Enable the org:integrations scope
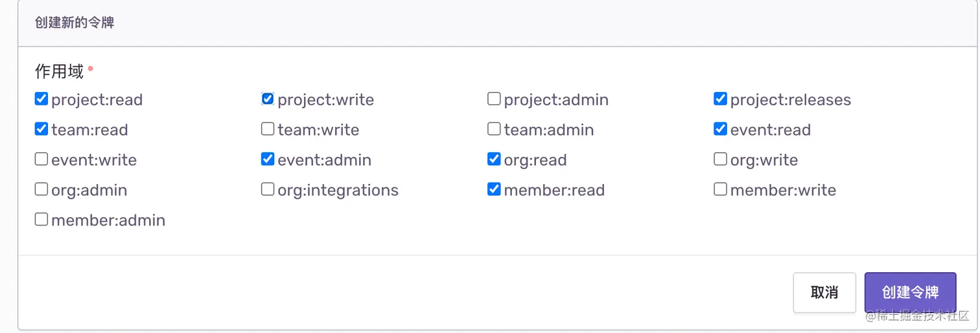The height and width of the screenshot is (333, 980). (268, 189)
